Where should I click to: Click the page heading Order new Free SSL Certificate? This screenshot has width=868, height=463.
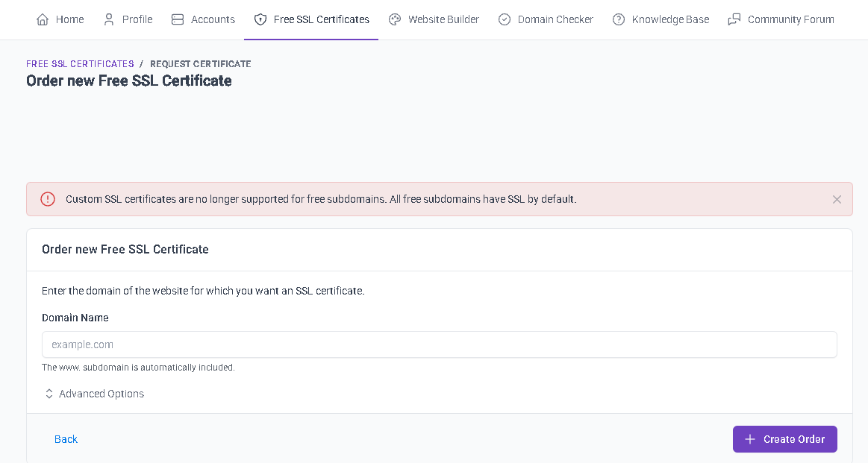click(x=129, y=81)
